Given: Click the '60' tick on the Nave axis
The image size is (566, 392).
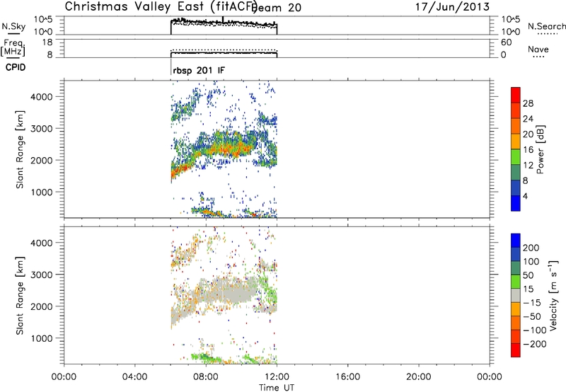Looking at the screenshot, I should tap(506, 42).
